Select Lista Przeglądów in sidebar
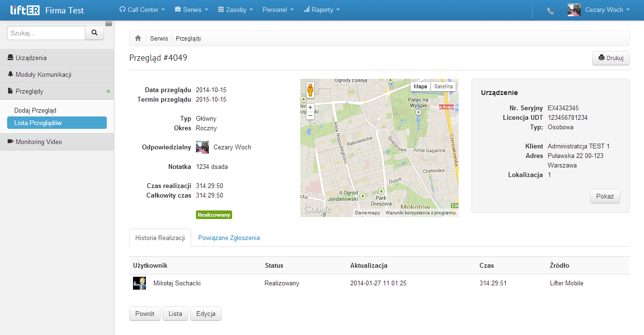 pyautogui.click(x=57, y=123)
